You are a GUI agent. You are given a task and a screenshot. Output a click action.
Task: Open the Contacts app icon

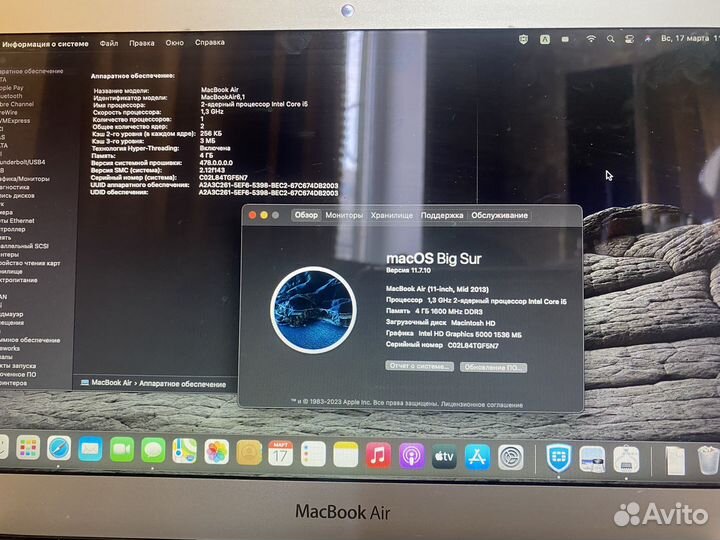click(249, 453)
